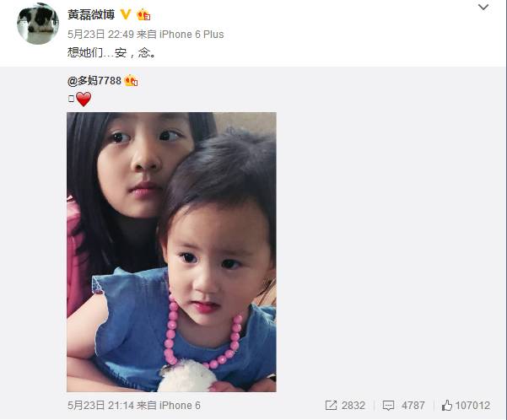
Task: Open the 2832 reposts count
Action: point(353,406)
